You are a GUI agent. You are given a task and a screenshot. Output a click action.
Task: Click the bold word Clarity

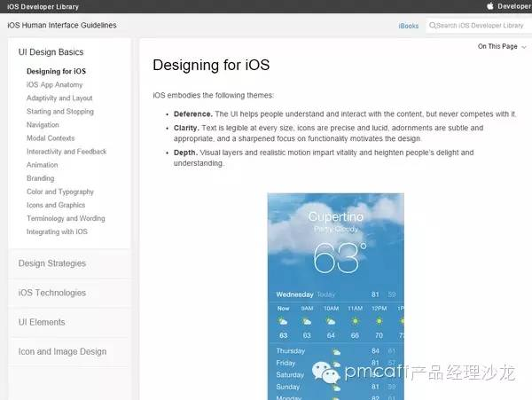pos(186,128)
